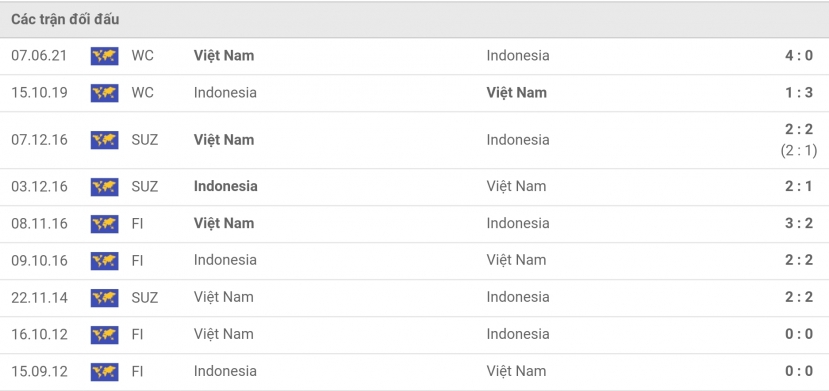Click world map icon in 22.11.14 row
829x391 pixels.
pyautogui.click(x=104, y=297)
